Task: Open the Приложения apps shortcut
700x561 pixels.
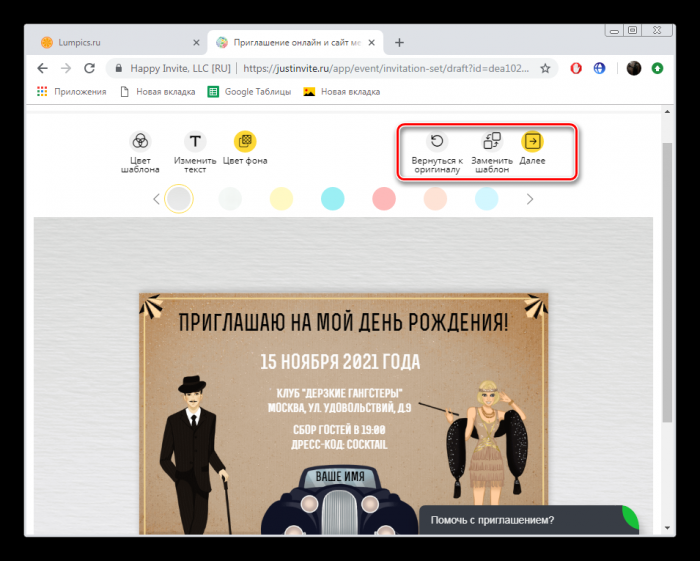Action: (x=72, y=91)
